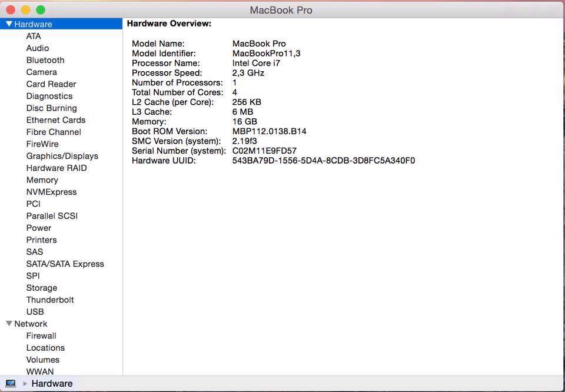Click Hardware label in bottom path bar
The image size is (565, 392).
52,384
